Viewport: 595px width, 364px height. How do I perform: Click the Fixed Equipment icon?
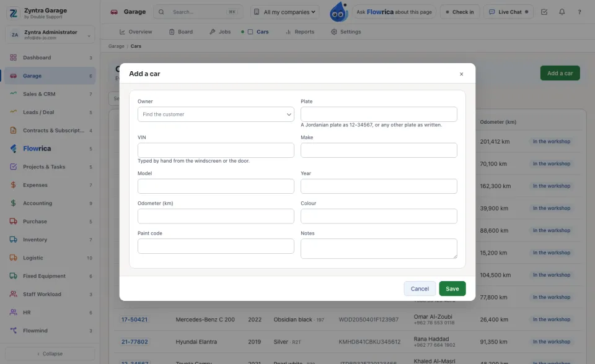pyautogui.click(x=13, y=276)
